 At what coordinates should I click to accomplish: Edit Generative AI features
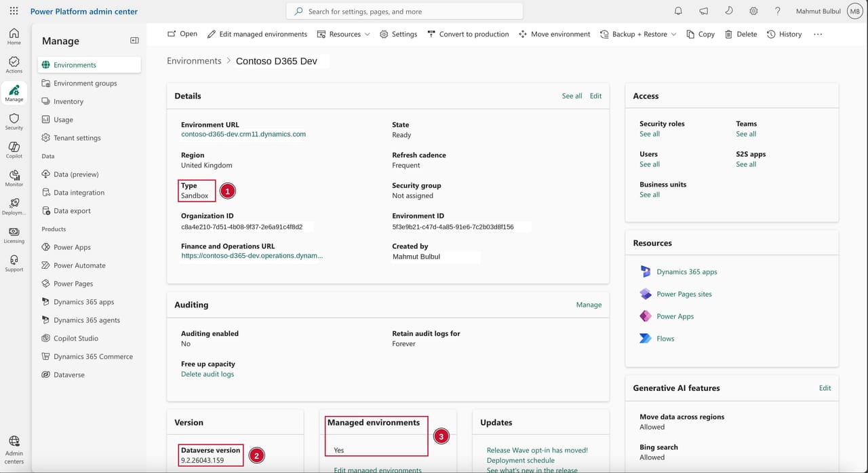pyautogui.click(x=825, y=388)
